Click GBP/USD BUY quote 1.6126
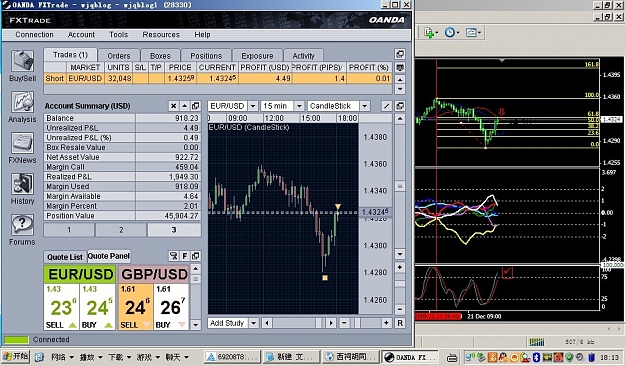This screenshot has height=366, width=625. coord(171,307)
